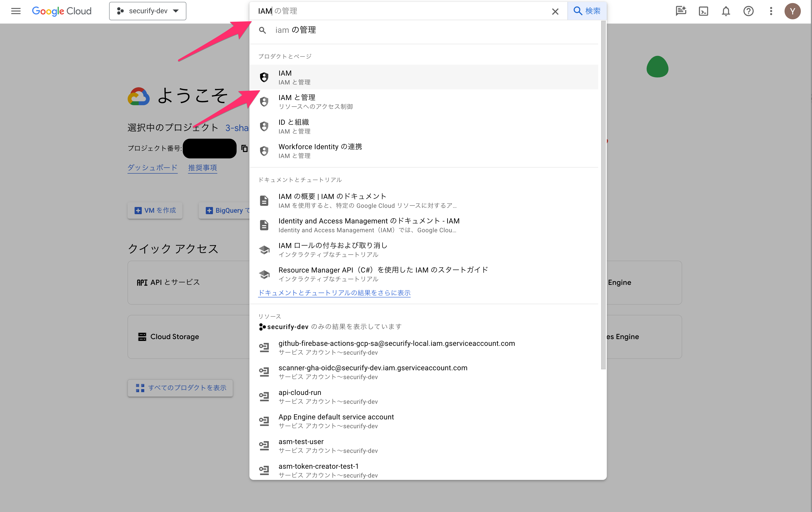Click service account icon beside App Engine default

[264, 421]
